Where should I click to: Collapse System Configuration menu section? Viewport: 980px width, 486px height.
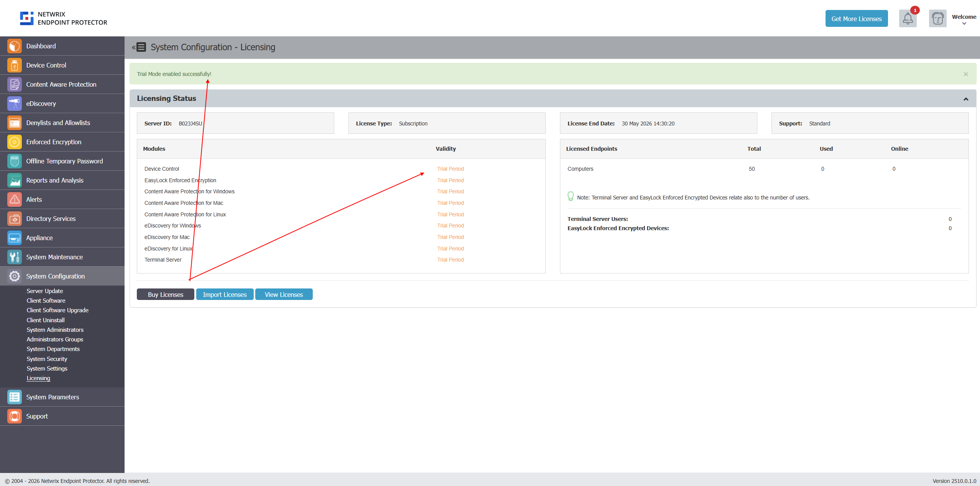62,276
